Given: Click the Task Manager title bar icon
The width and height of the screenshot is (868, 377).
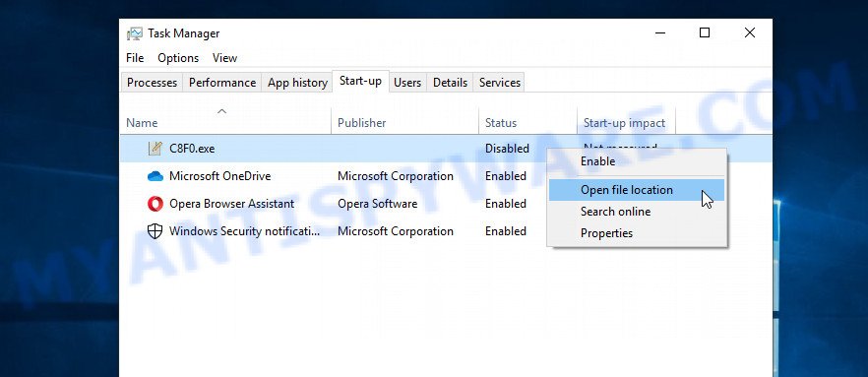Looking at the screenshot, I should tap(134, 33).
